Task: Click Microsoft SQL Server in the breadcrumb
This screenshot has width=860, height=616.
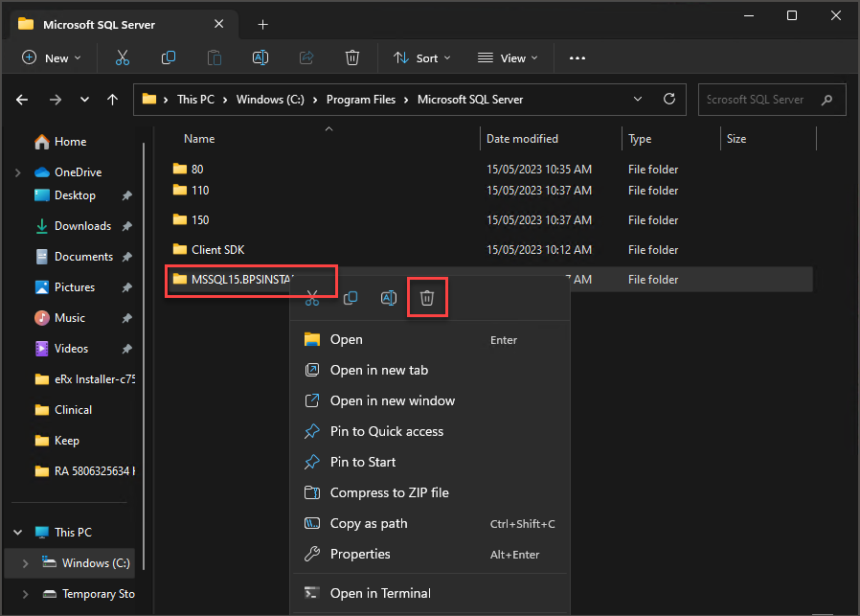Action: pos(470,100)
